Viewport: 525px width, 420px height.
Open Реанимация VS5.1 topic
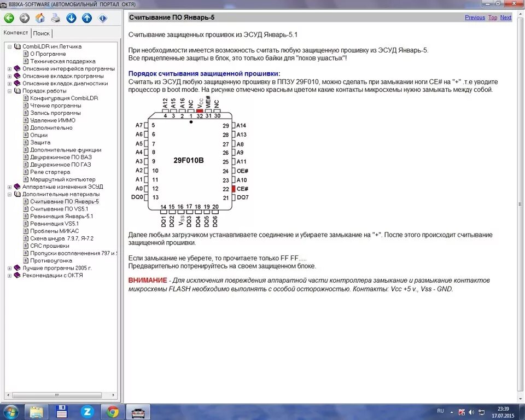(54, 224)
